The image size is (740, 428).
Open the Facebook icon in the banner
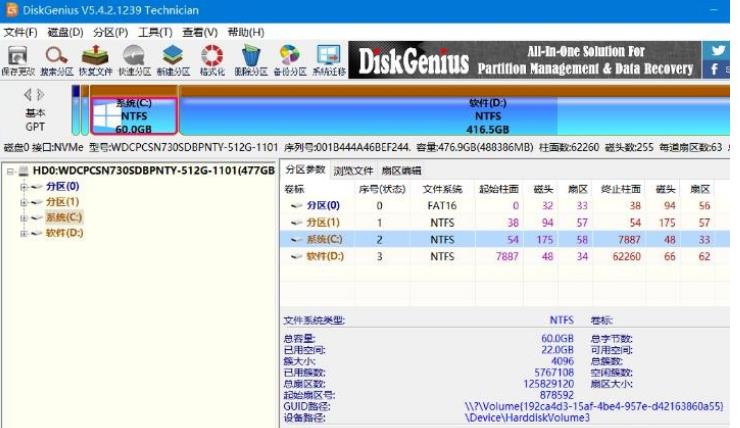(x=715, y=69)
